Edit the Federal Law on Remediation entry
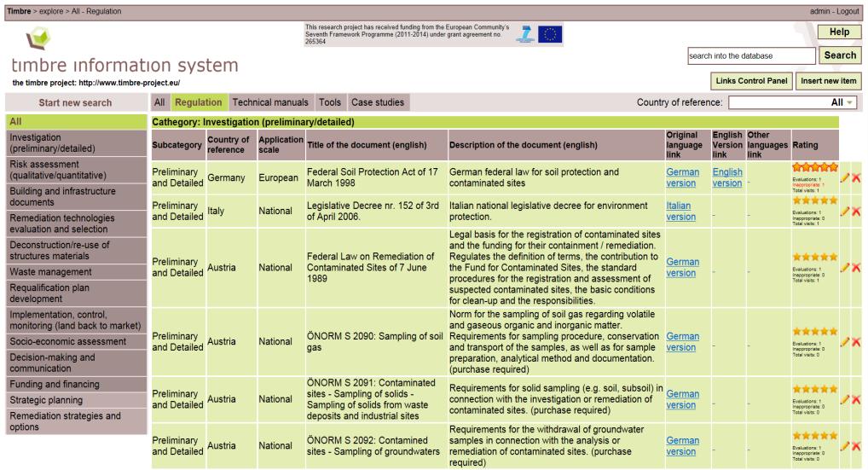The image size is (868, 470). pos(845,267)
